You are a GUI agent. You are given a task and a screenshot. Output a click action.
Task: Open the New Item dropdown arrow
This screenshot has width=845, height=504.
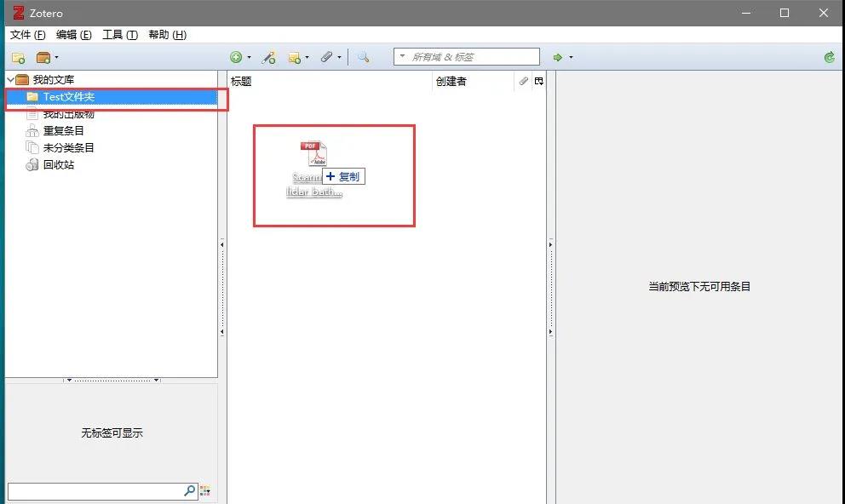point(249,57)
